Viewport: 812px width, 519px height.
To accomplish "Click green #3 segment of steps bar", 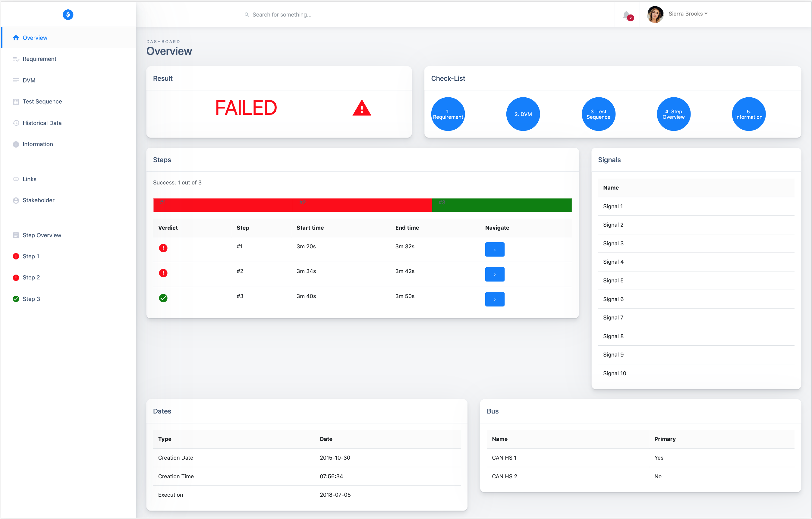I will tap(502, 205).
